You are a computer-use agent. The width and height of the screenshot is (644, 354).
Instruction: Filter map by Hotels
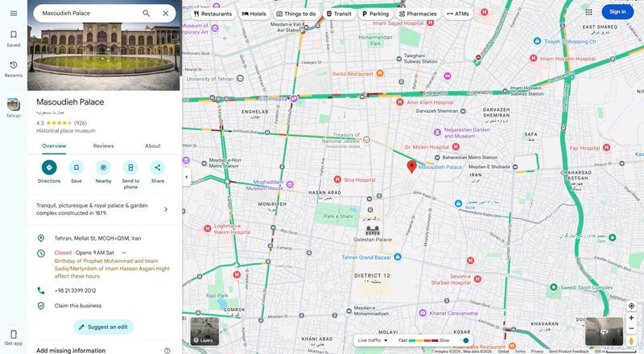[254, 14]
